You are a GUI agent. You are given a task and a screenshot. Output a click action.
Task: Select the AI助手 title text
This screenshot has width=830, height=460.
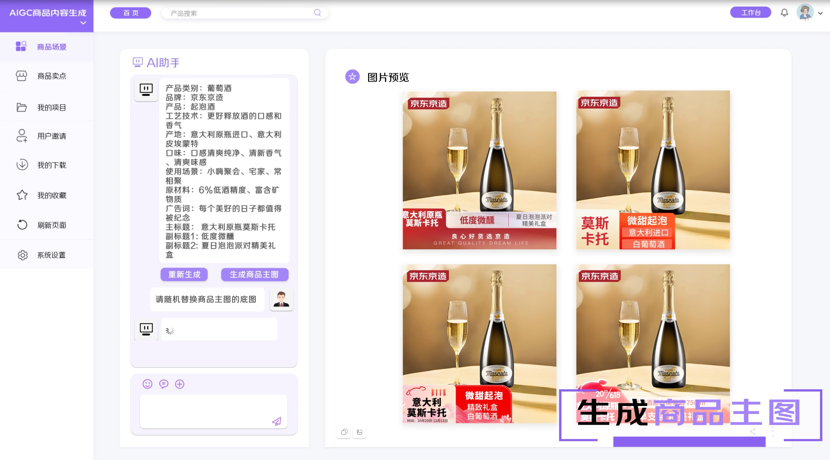click(x=163, y=62)
